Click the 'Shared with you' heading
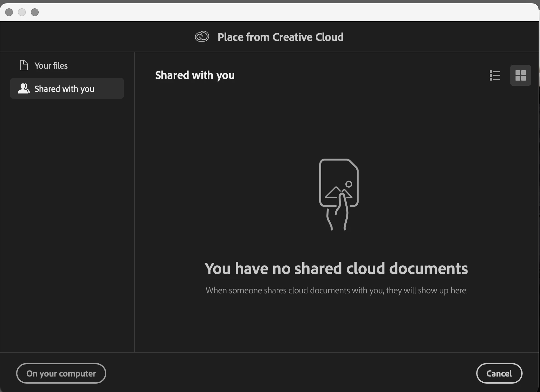The image size is (540, 392). click(195, 75)
